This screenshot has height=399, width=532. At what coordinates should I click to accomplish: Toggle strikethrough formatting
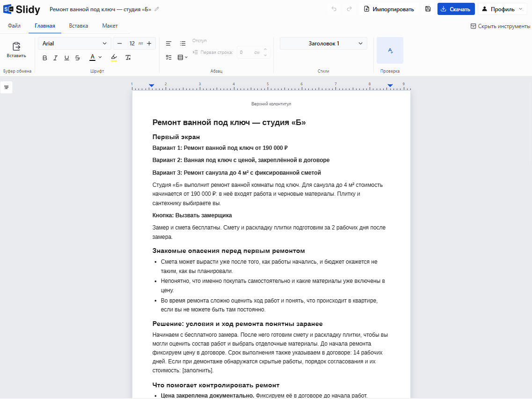coord(78,58)
